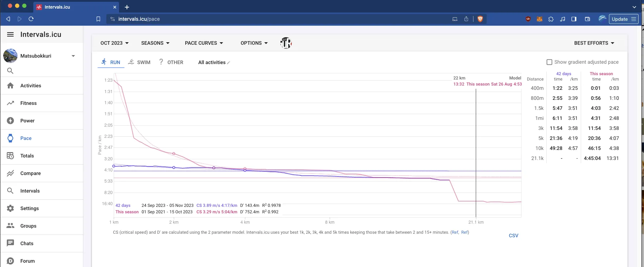Open Settings from the sidebar
644x267 pixels.
tap(29, 208)
